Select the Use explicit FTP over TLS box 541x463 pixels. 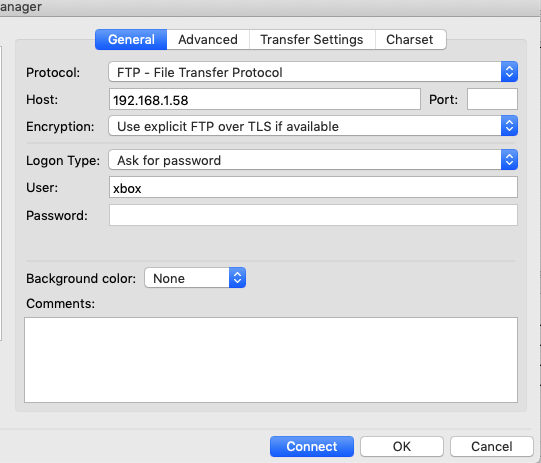(x=313, y=126)
